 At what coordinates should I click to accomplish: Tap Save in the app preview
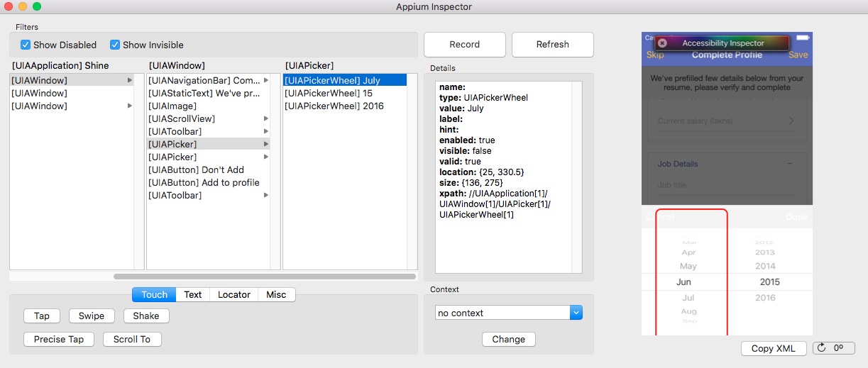(798, 55)
